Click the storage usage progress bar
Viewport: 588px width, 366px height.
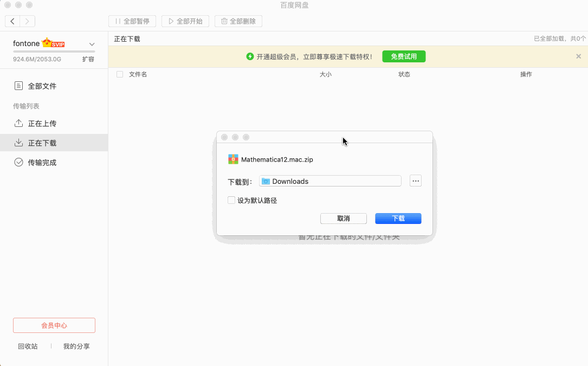(54, 51)
